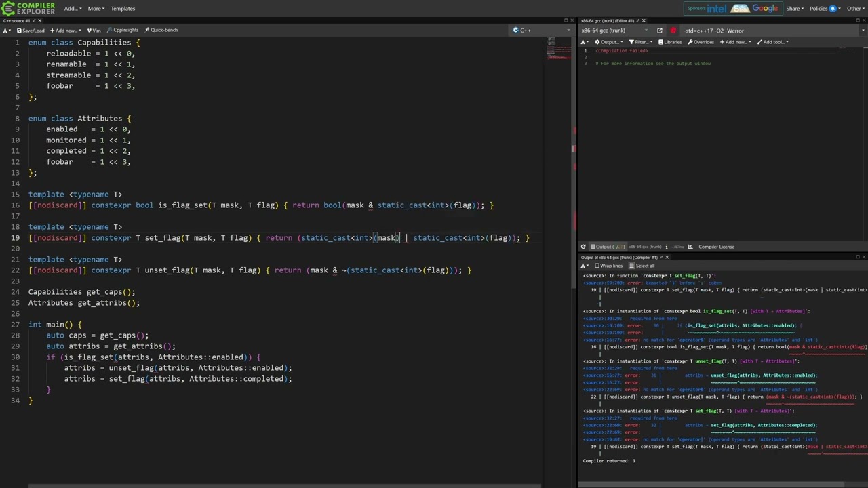Maximize the output pane
The height and width of the screenshot is (488, 868).
[x=857, y=258]
